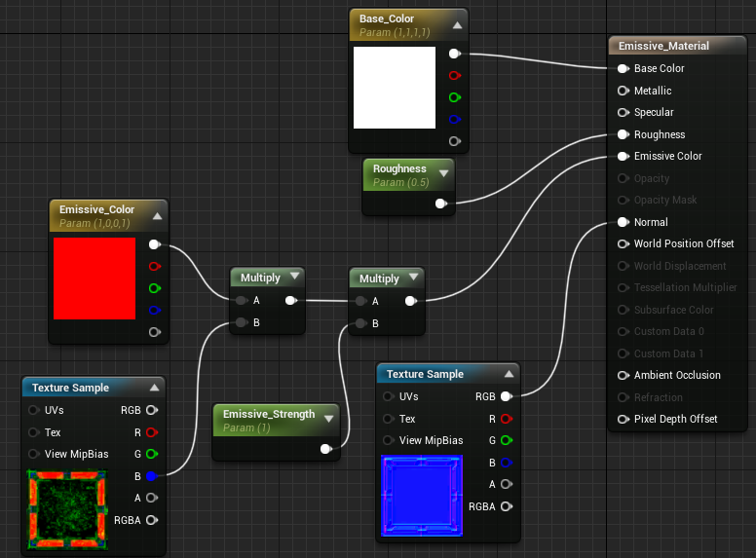756x558 pixels.
Task: Click the right Multiply node's output pin
Action: point(411,301)
